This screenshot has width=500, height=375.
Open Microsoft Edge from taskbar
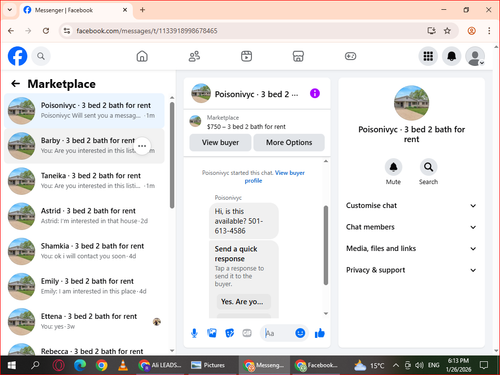coord(80,365)
